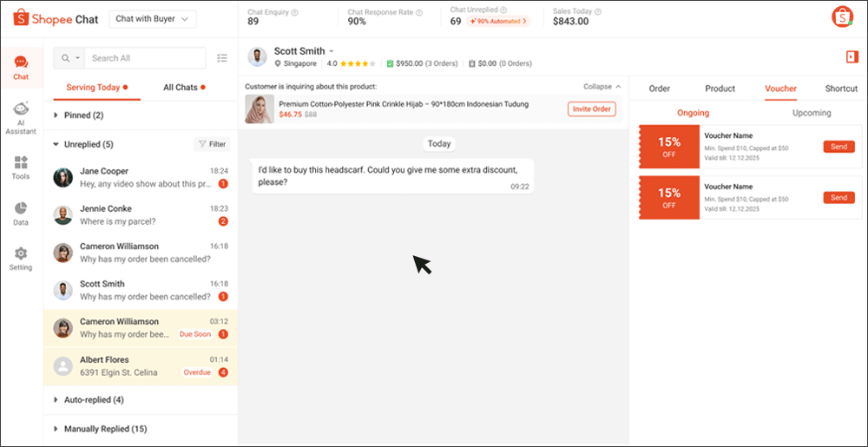
Task: Open Albert Flores's Overdue chat
Action: click(x=141, y=366)
